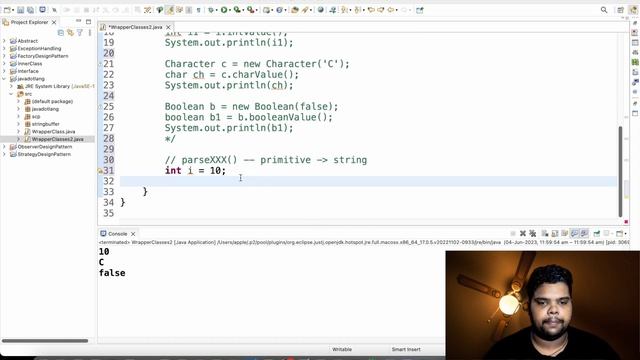The width and height of the screenshot is (640, 360).
Task: Select the Project Explorer tab
Action: pyautogui.click(x=29, y=22)
